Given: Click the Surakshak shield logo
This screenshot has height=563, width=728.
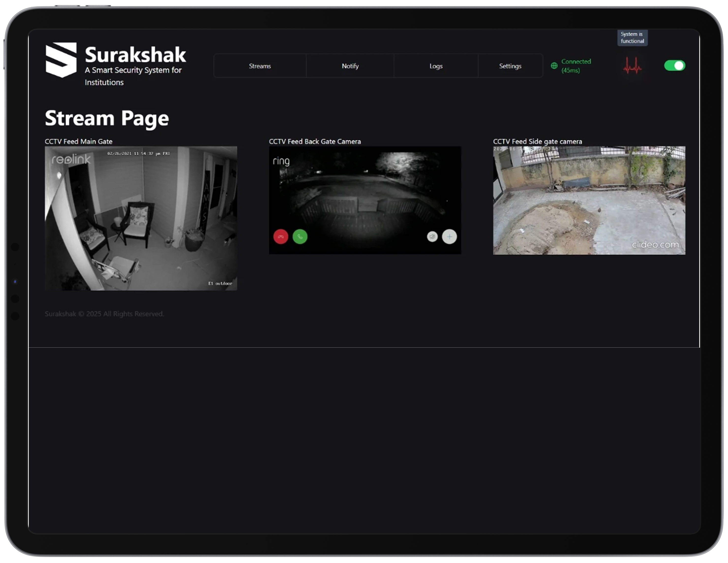Looking at the screenshot, I should (61, 60).
